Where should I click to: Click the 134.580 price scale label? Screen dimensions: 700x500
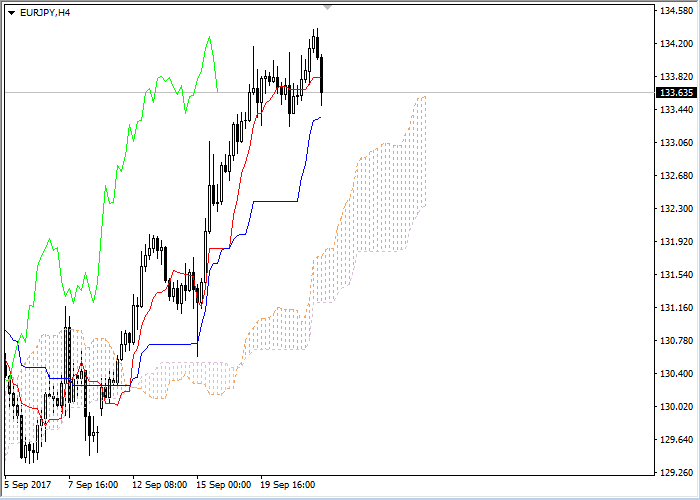coord(676,11)
